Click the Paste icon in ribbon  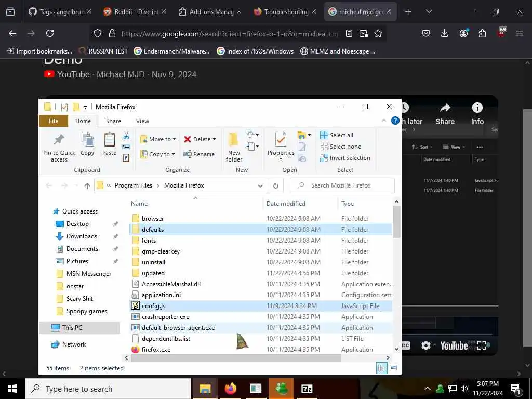point(109,139)
